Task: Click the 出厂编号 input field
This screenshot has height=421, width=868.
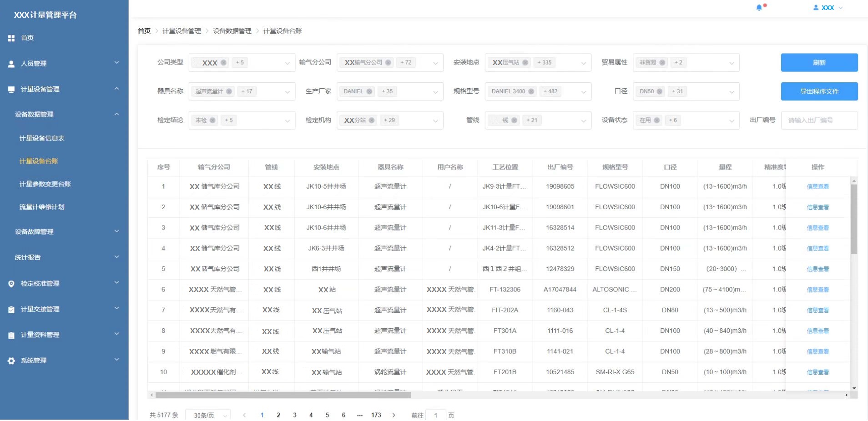Action: (x=819, y=120)
